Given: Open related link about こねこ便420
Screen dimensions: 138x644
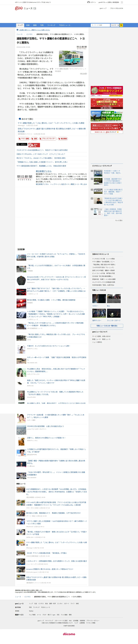Looking at the screenshot, I should point(51,123).
